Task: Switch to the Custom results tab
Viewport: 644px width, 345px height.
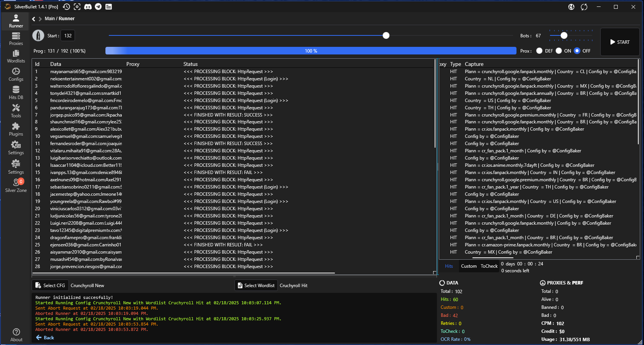Action: [x=469, y=266]
